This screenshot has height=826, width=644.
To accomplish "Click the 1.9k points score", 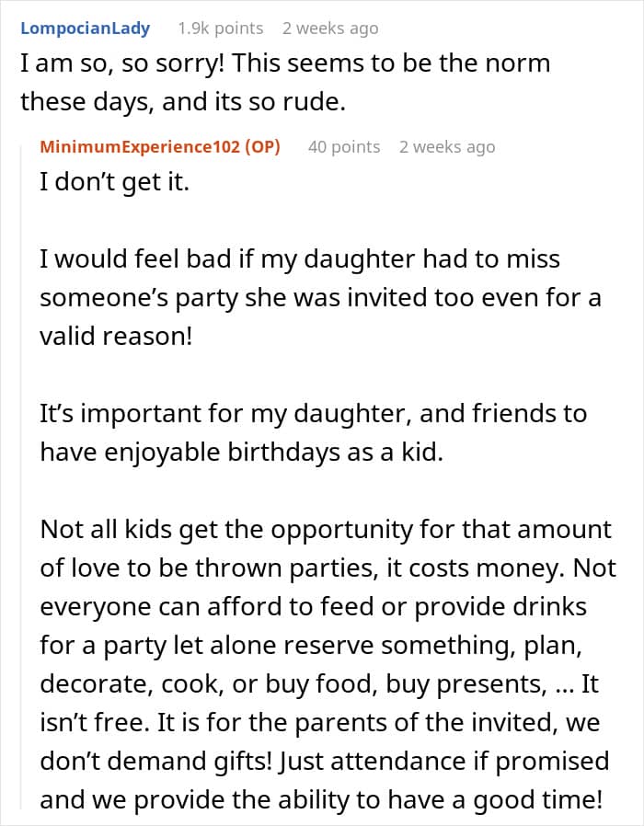I will [x=220, y=29].
